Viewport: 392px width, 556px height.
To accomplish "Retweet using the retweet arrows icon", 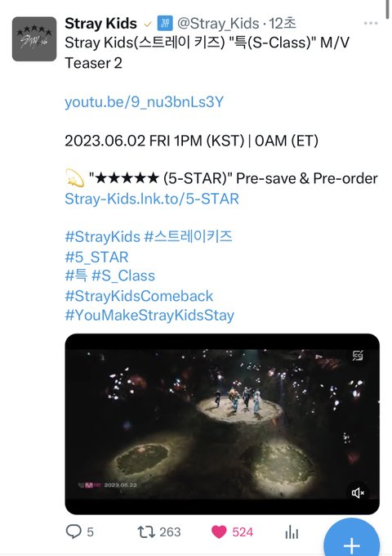I will [146, 532].
